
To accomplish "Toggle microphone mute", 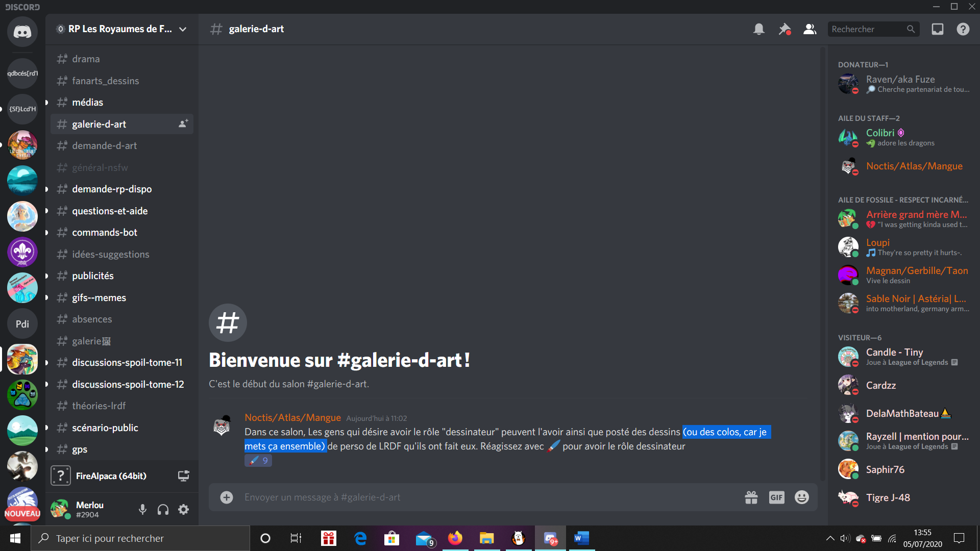I will pyautogui.click(x=143, y=509).
